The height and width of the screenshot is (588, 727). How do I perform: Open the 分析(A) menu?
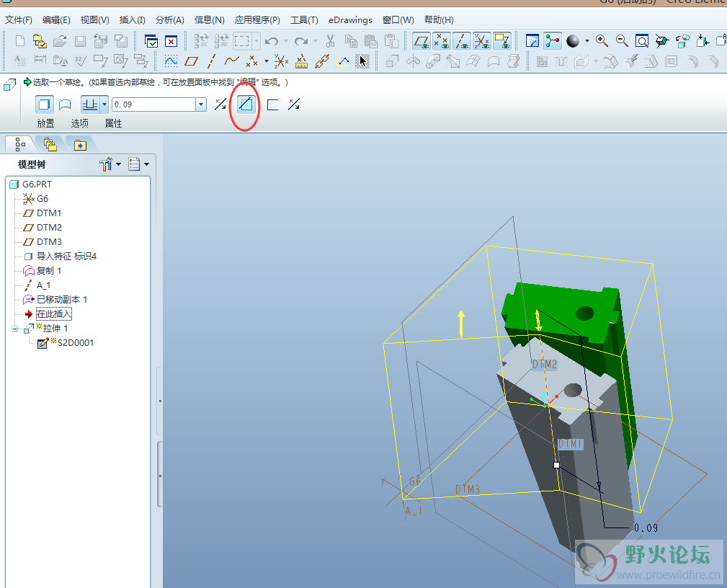(x=169, y=20)
